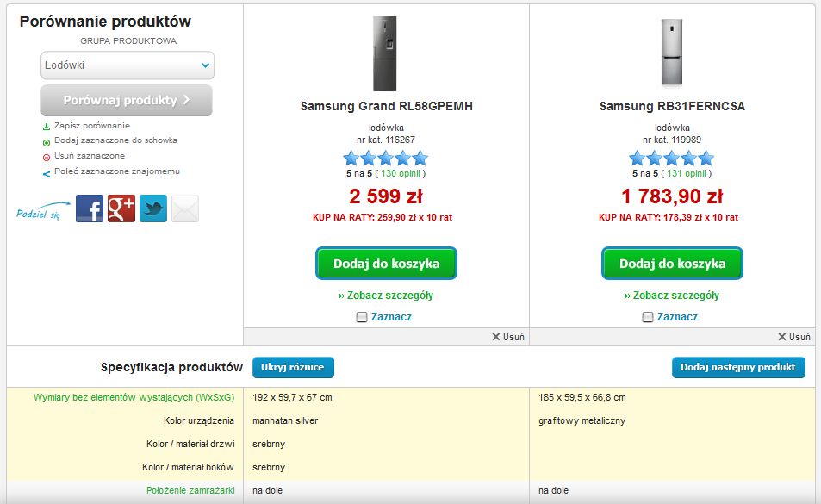Open Zobacz szczegóły for Samsung RB31FERNCSA

(x=672, y=296)
